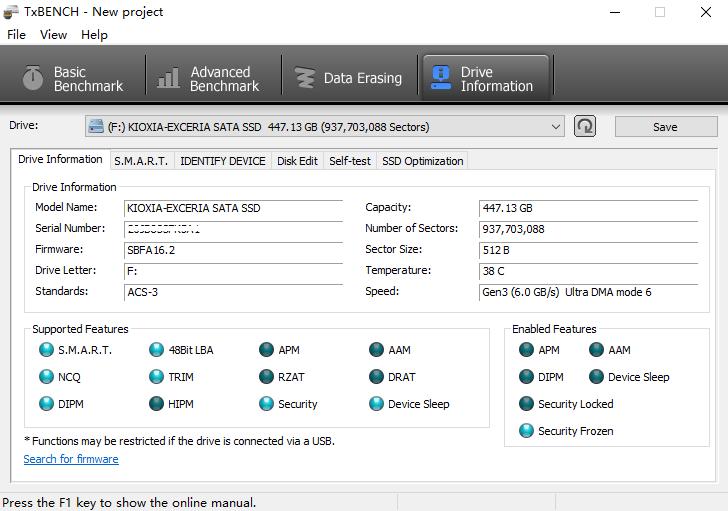Open the File menu
The height and width of the screenshot is (511, 728).
coord(16,34)
